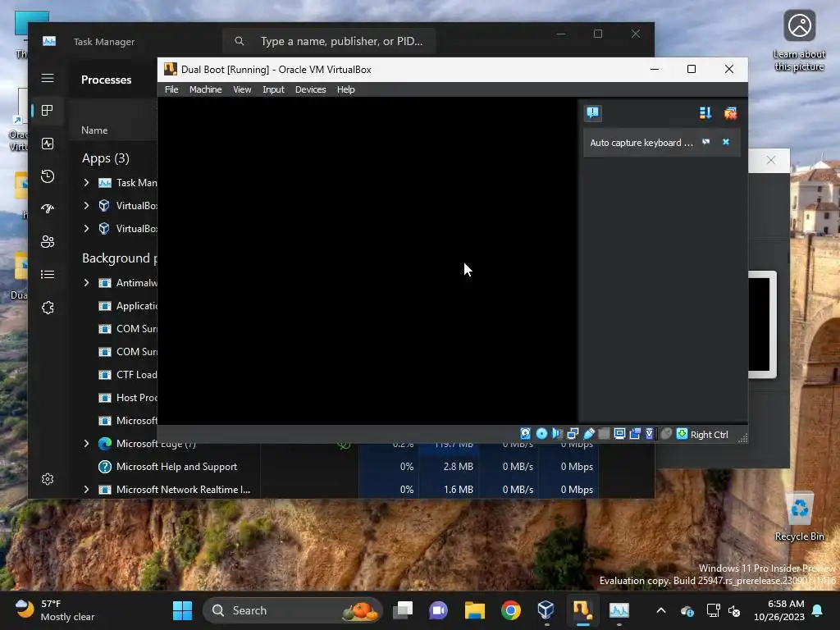The height and width of the screenshot is (630, 840).
Task: Toggle Task Manager hamburger navigation menu
Action: [x=47, y=78]
